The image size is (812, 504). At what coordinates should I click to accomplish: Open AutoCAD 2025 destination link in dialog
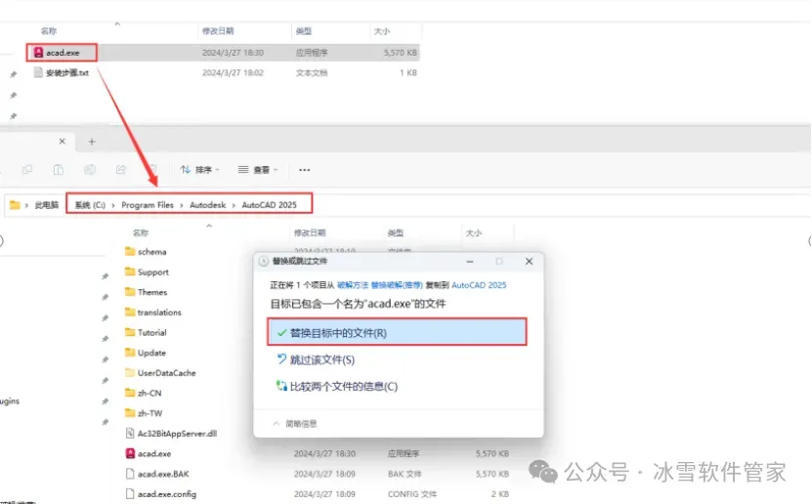click(x=479, y=285)
